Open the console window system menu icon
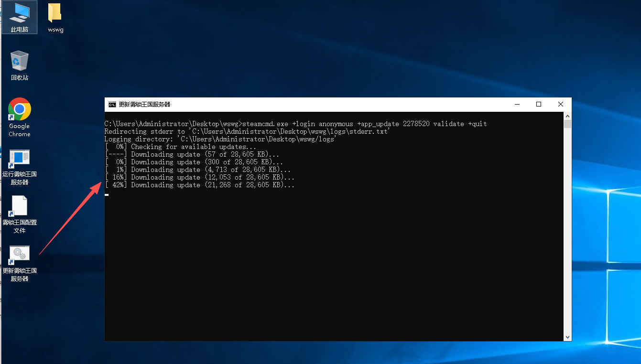The height and width of the screenshot is (364, 641). pos(112,104)
